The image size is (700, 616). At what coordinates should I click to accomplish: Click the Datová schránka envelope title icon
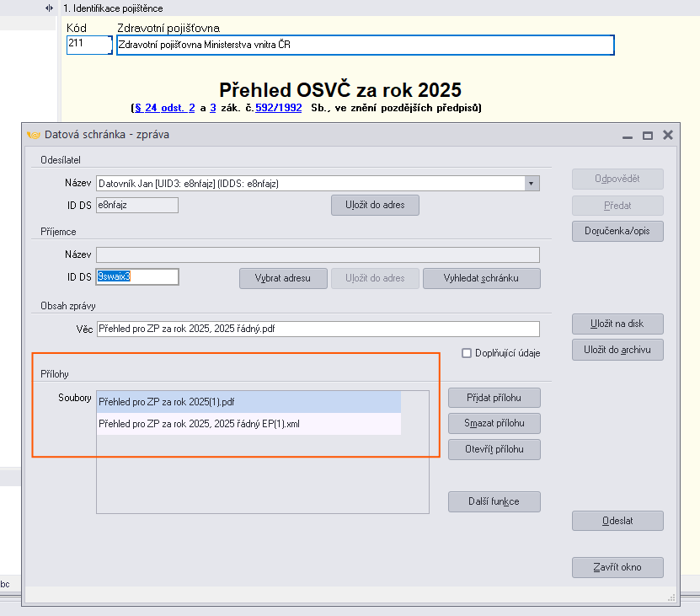pos(34,135)
